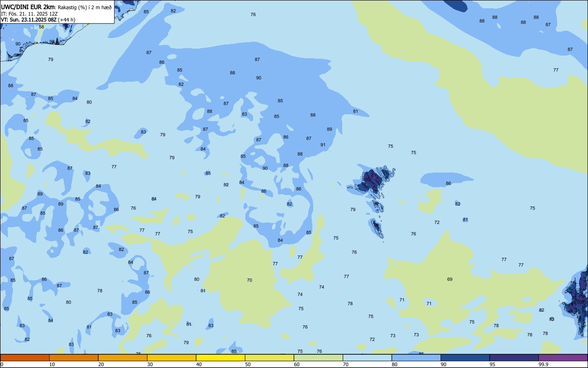Click the golden yellow 30–40 legend swatch

[171, 357]
